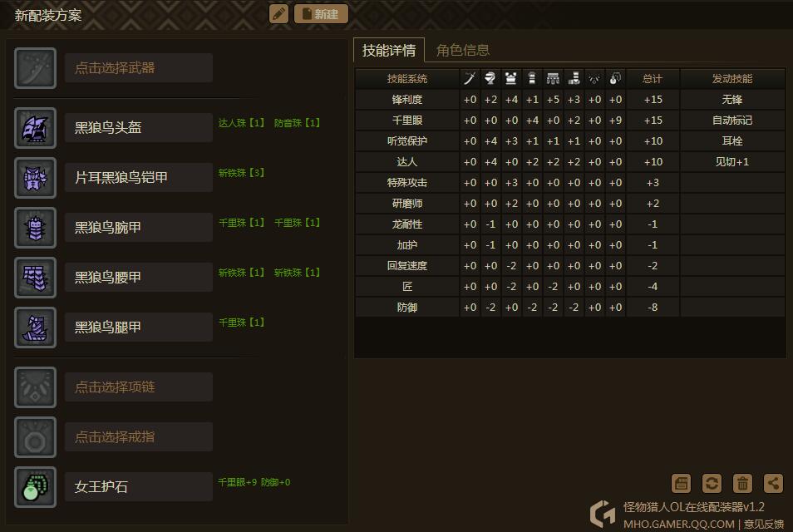
Task: Click the 女王护石 talisman icon
Action: point(36,487)
